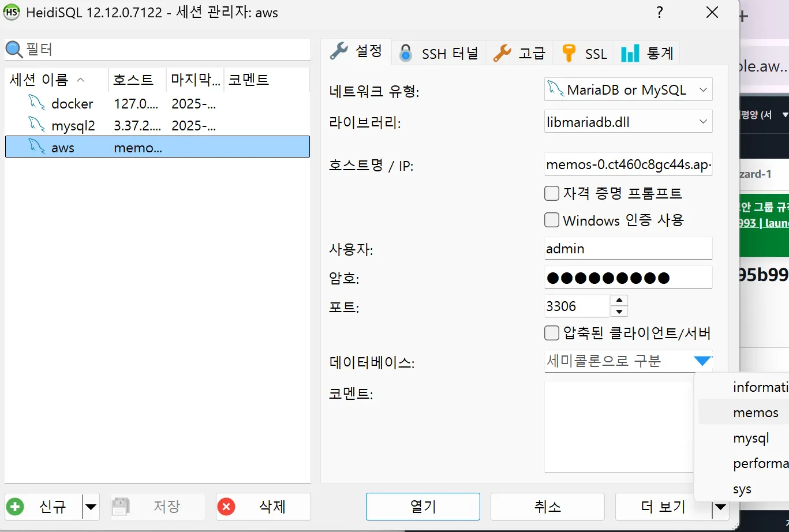The width and height of the screenshot is (789, 532).
Task: Click the HeidiSQL logo in title bar
Action: tap(12, 12)
